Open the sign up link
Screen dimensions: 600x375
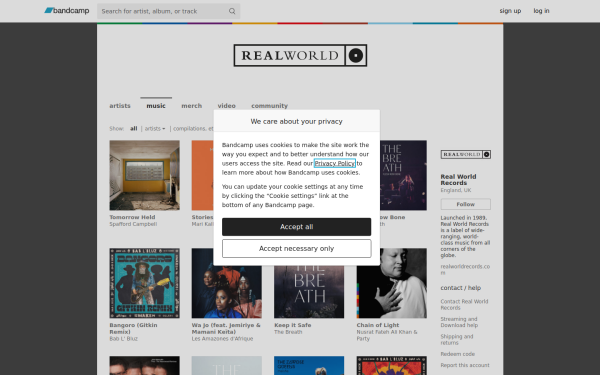[x=510, y=11]
